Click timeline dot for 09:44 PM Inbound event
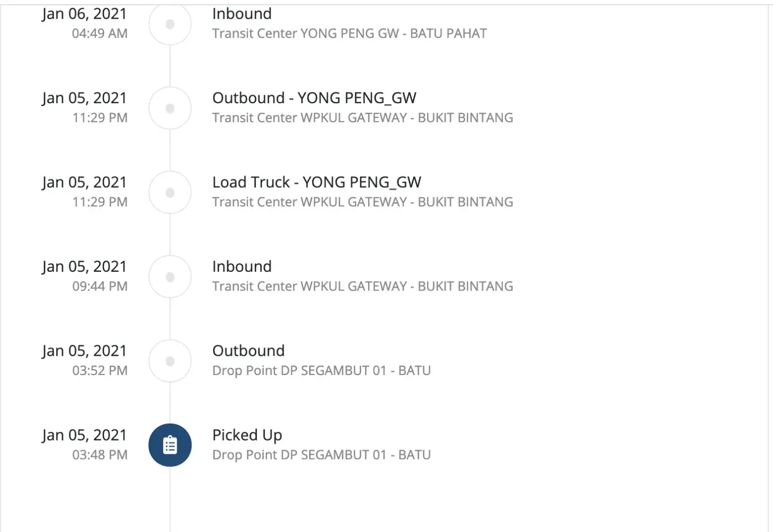This screenshot has width=773, height=532. [x=170, y=277]
